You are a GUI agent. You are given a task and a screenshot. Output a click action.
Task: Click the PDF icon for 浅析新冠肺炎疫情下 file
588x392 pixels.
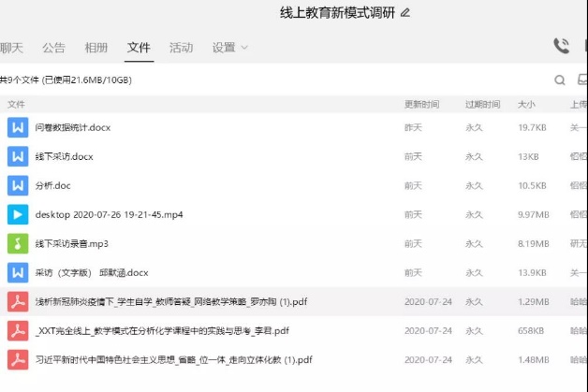pyautogui.click(x=17, y=301)
